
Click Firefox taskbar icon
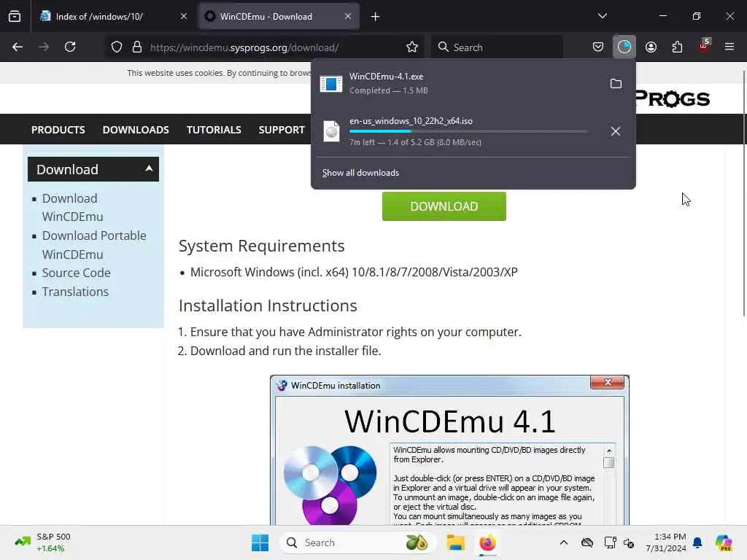coord(487,542)
